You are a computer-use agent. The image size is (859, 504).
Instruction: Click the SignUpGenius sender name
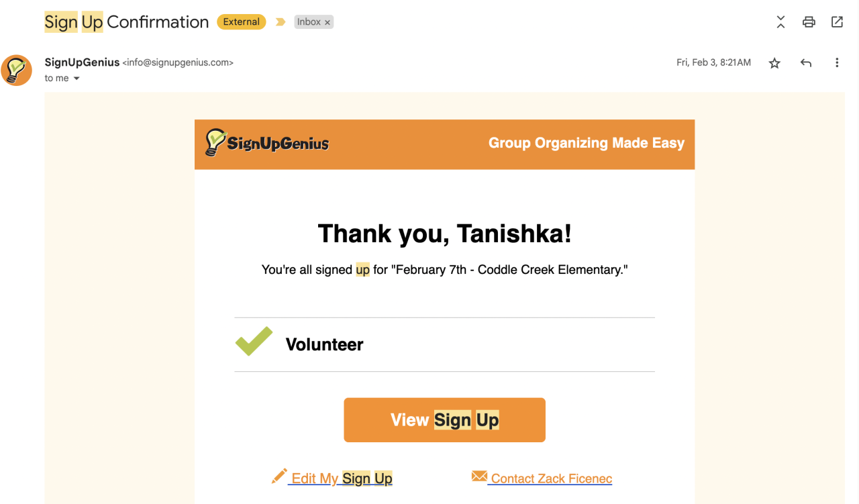click(x=82, y=62)
